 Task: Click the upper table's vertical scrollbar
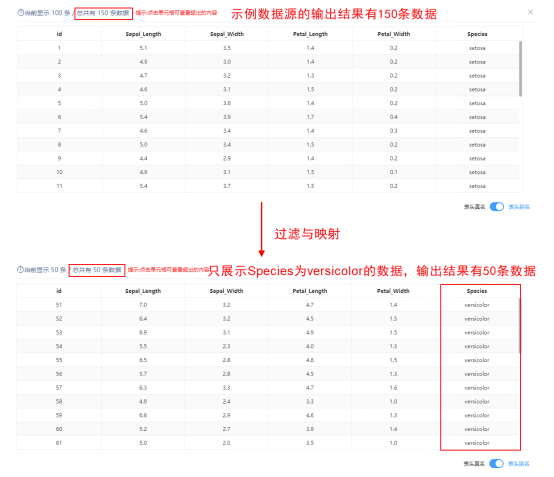pyautogui.click(x=520, y=69)
